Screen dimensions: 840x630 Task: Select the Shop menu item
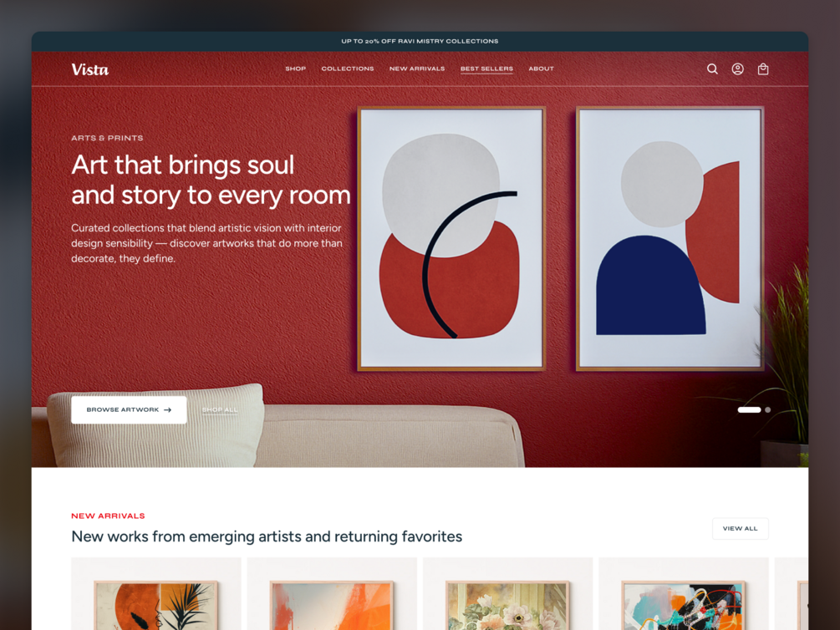295,69
